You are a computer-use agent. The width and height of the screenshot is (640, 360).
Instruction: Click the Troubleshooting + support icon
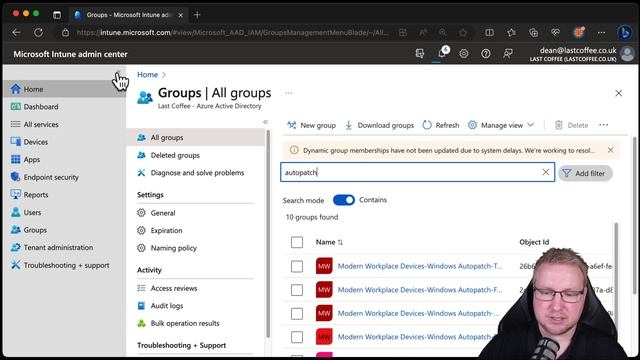click(16, 264)
